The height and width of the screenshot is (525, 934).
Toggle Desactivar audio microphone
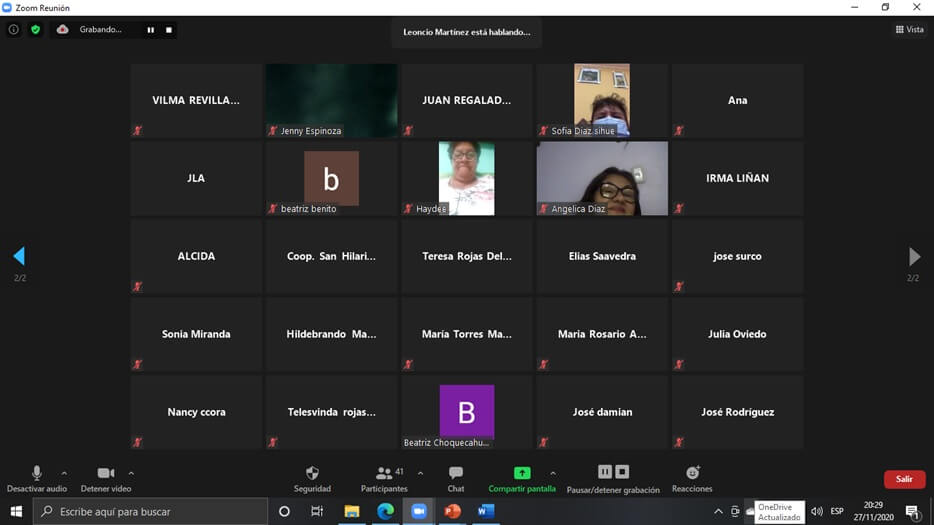pyautogui.click(x=37, y=473)
